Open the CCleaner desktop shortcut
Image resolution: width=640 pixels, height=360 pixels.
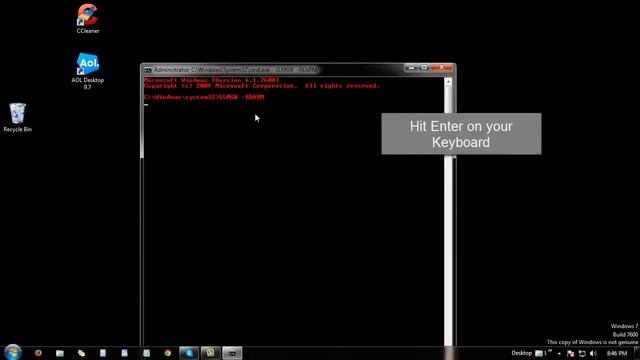(x=87, y=18)
